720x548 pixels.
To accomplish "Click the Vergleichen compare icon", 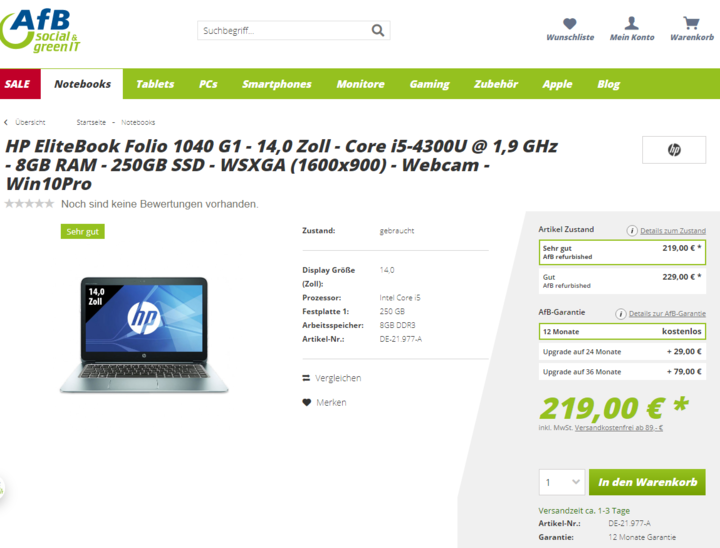I will click(306, 378).
